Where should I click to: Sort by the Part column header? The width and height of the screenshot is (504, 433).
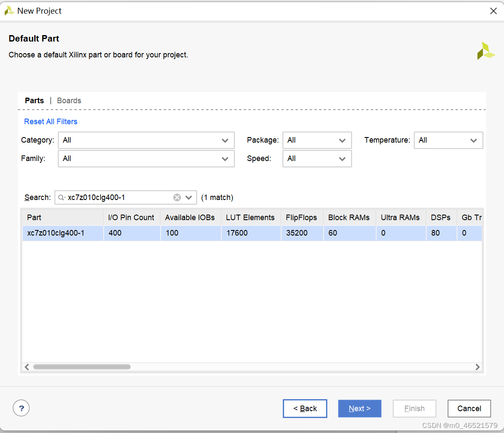(63, 218)
